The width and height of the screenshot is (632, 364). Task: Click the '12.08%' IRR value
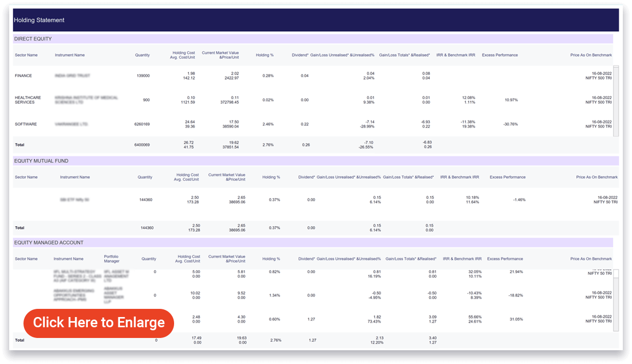469,98
